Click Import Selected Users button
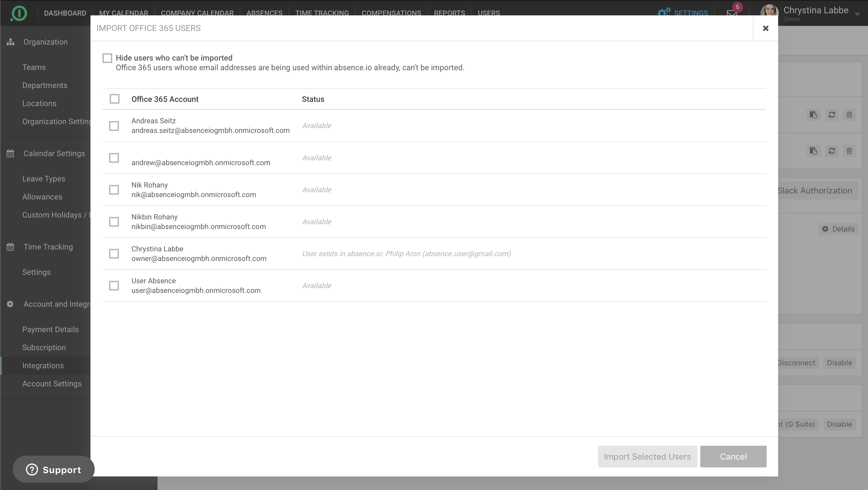The height and width of the screenshot is (490, 868). tap(647, 457)
